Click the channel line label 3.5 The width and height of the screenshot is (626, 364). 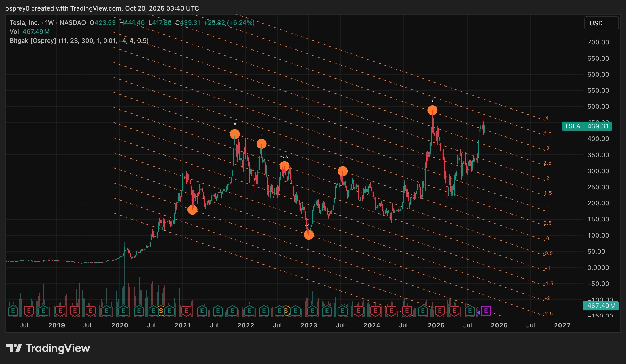coord(547,133)
